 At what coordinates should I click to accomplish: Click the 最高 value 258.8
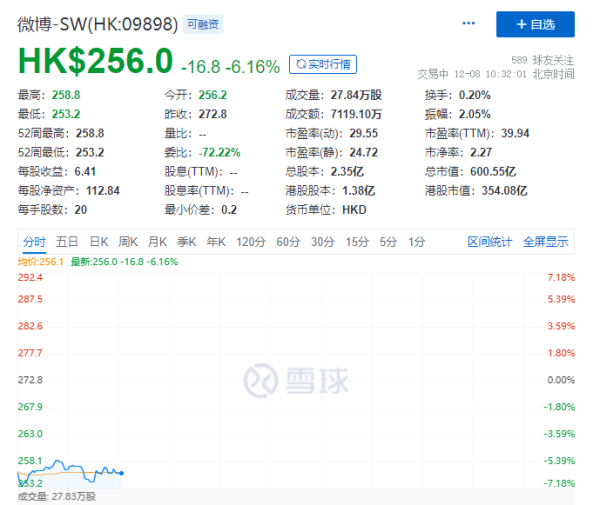[x=66, y=95]
